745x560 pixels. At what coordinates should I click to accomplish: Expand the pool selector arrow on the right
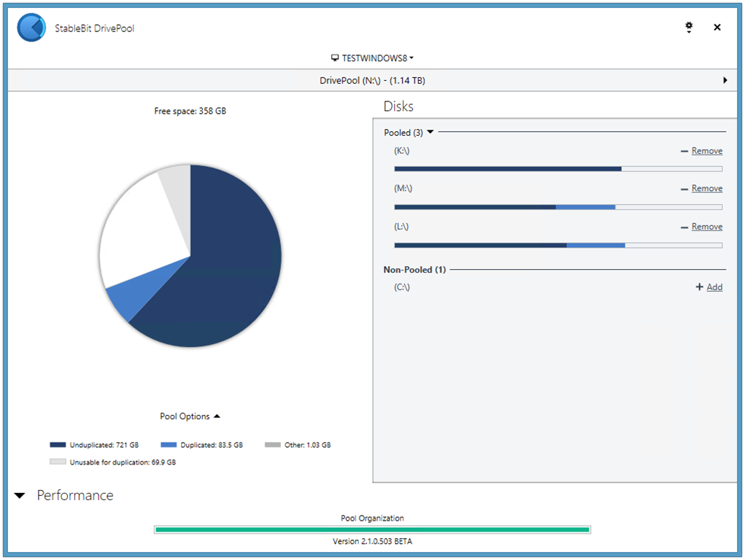point(725,80)
